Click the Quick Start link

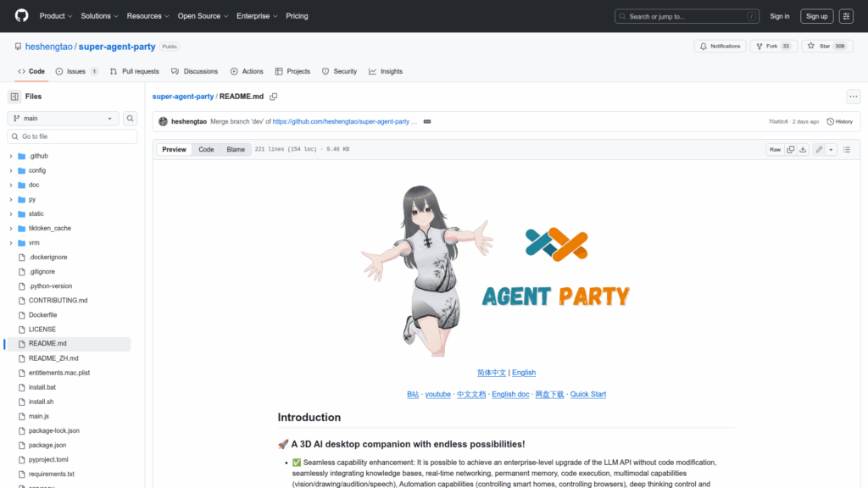click(587, 394)
